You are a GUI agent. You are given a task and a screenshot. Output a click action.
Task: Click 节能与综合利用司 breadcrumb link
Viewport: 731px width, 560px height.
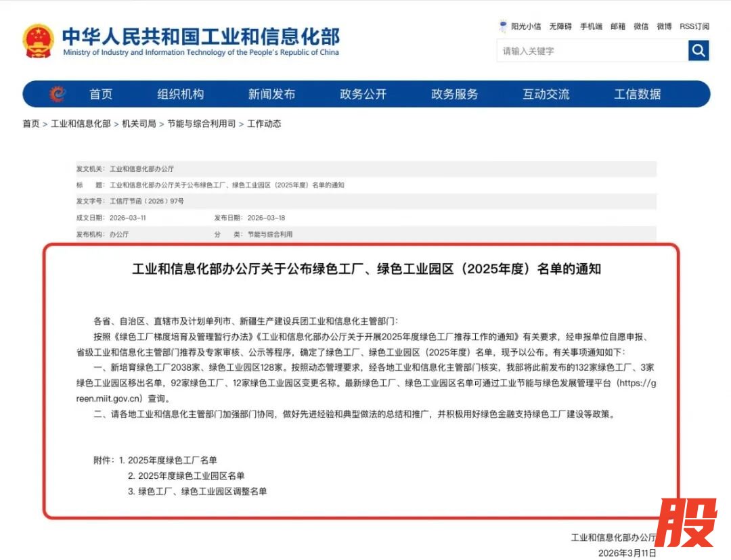[x=202, y=124]
